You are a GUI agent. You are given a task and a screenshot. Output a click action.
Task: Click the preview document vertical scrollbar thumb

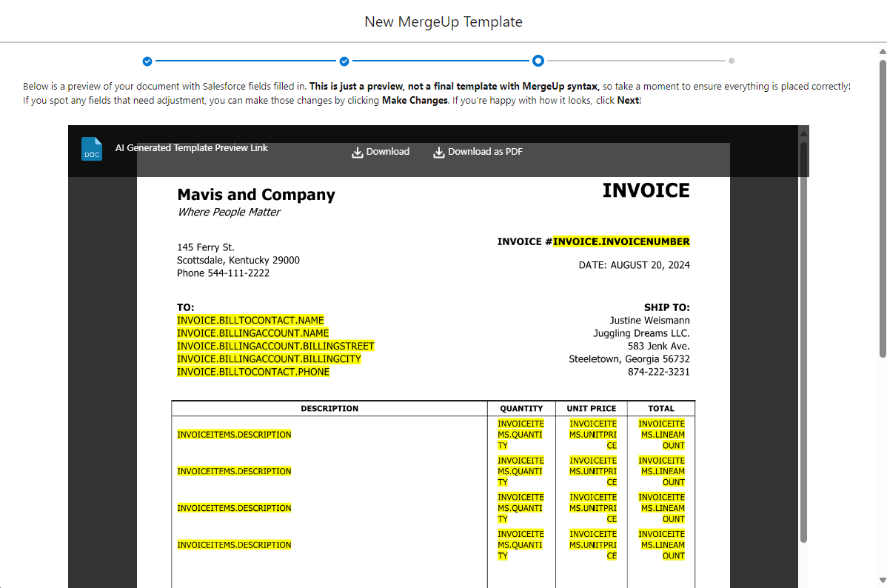[803, 342]
